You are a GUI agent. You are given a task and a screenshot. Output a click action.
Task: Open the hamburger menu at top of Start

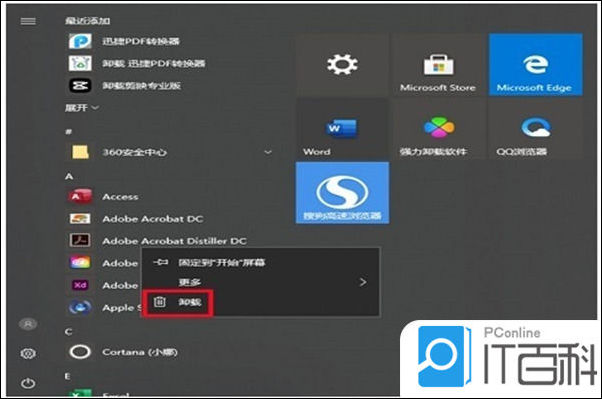28,21
